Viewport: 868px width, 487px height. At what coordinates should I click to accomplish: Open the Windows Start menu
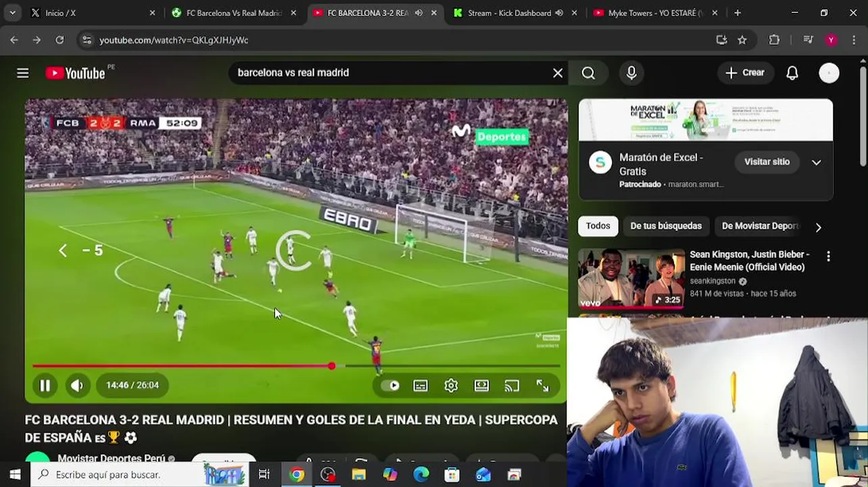(15, 475)
